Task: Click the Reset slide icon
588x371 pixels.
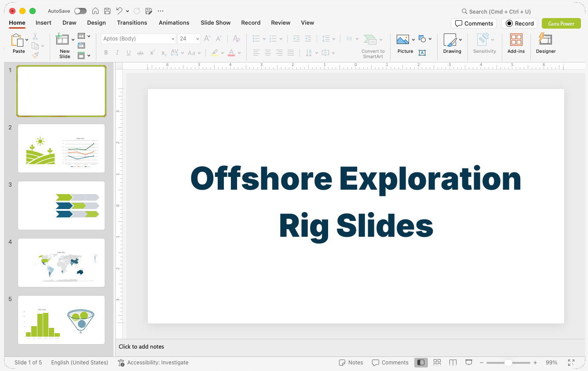Action: click(81, 45)
